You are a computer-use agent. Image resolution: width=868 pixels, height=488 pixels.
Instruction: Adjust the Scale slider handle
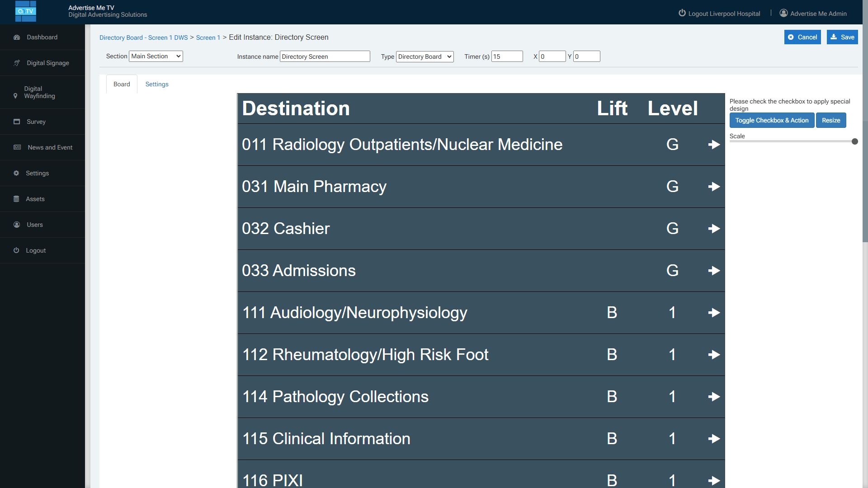[x=854, y=141]
